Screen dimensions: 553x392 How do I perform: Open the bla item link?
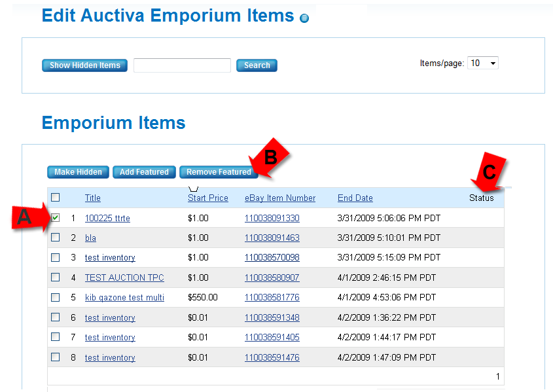pos(90,238)
